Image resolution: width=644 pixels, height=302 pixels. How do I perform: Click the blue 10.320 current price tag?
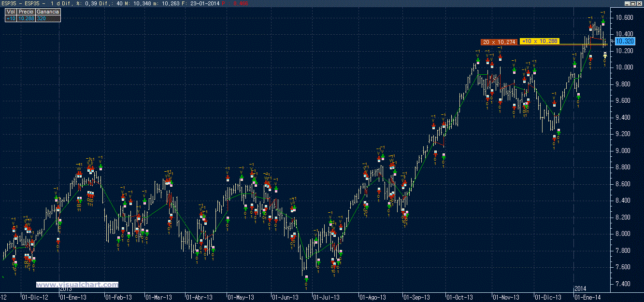[625, 41]
